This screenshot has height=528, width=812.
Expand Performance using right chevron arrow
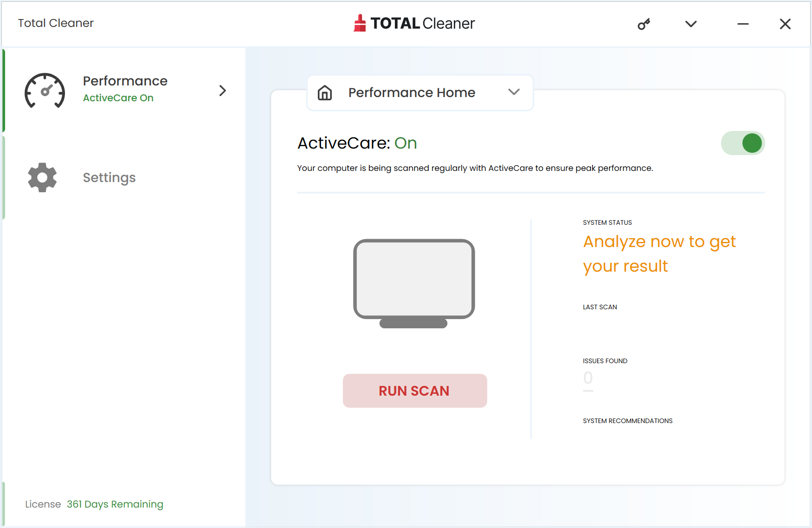223,91
